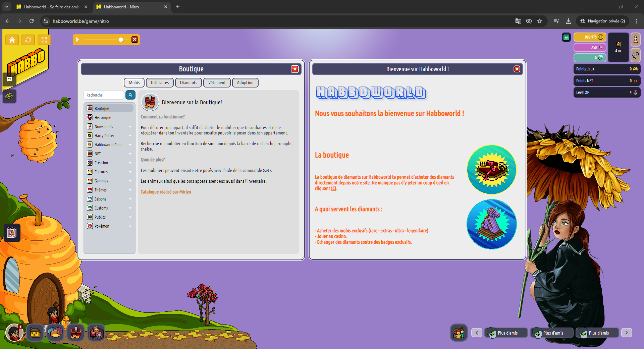Expand the Harry Potter category arrow
The width and height of the screenshot is (644, 349).
[130, 136]
